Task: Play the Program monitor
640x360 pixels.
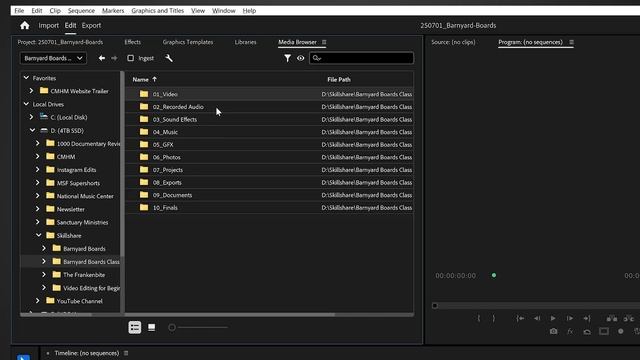Action: (553, 318)
